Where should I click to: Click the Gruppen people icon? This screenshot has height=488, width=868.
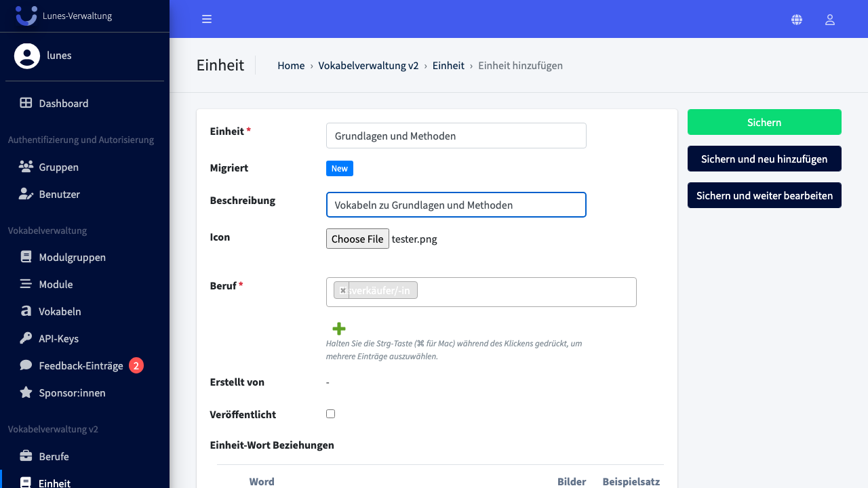26,167
